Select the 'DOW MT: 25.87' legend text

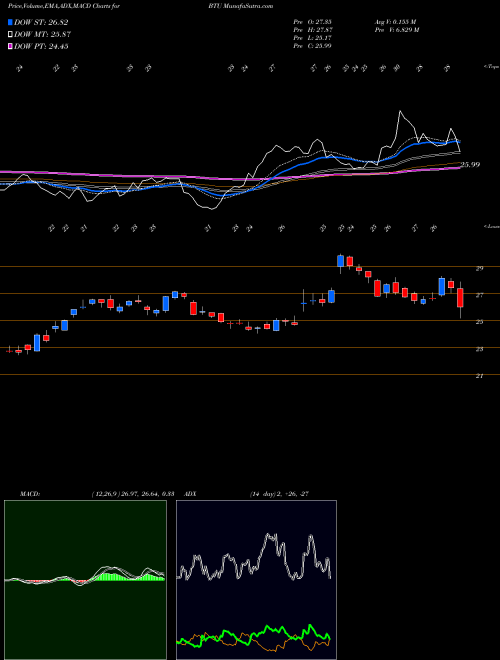42,34
